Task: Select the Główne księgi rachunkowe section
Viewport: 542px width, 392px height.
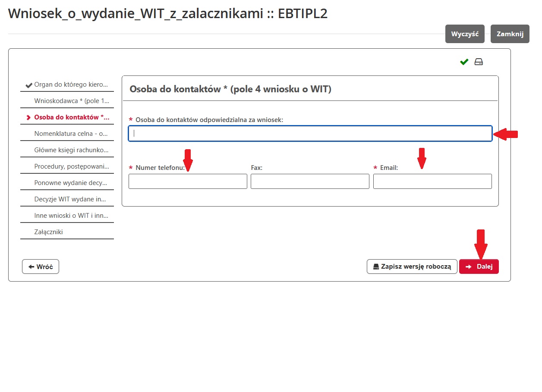Action: click(x=70, y=150)
